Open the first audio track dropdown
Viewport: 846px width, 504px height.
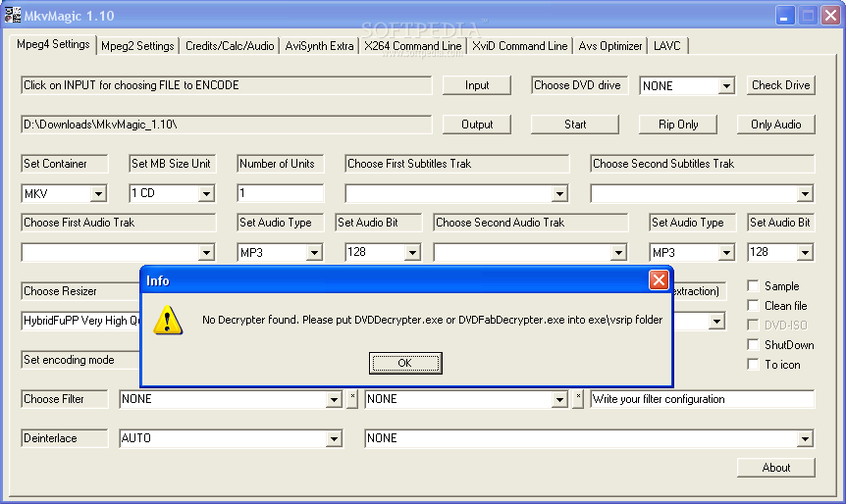[x=206, y=252]
